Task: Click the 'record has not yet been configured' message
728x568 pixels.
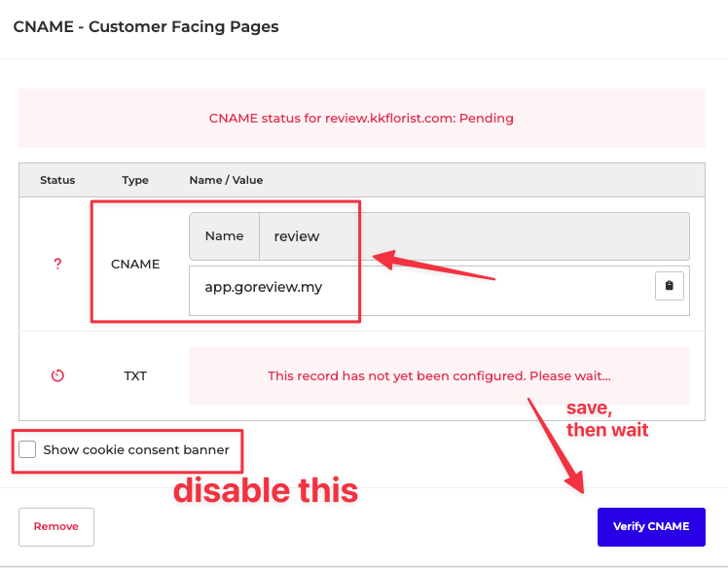Action: [439, 375]
